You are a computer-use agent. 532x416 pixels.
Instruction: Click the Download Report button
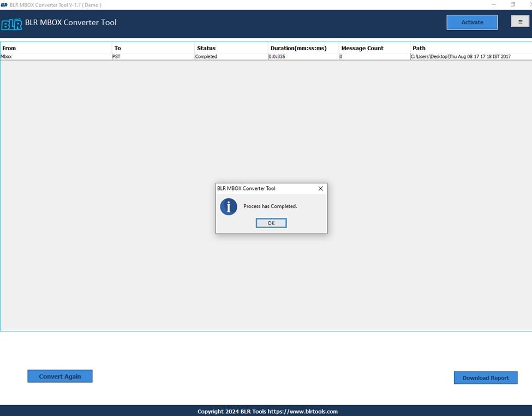[x=485, y=377]
